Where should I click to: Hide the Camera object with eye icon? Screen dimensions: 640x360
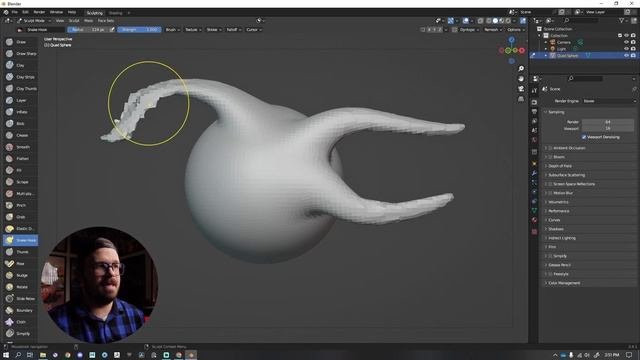click(626, 42)
